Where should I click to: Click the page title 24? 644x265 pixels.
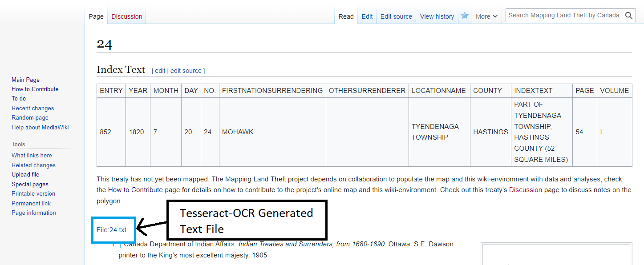point(105,44)
